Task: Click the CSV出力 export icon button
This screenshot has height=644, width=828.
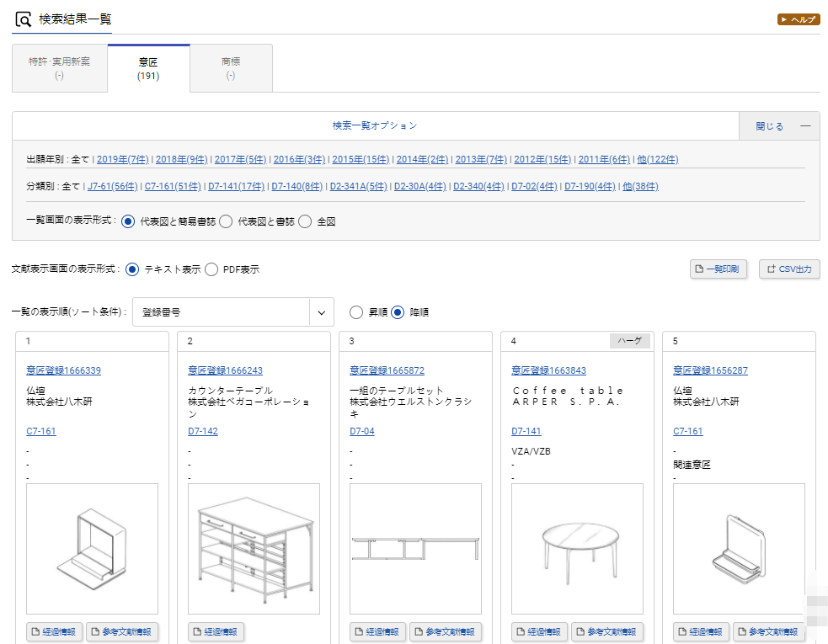Action: tap(788, 269)
